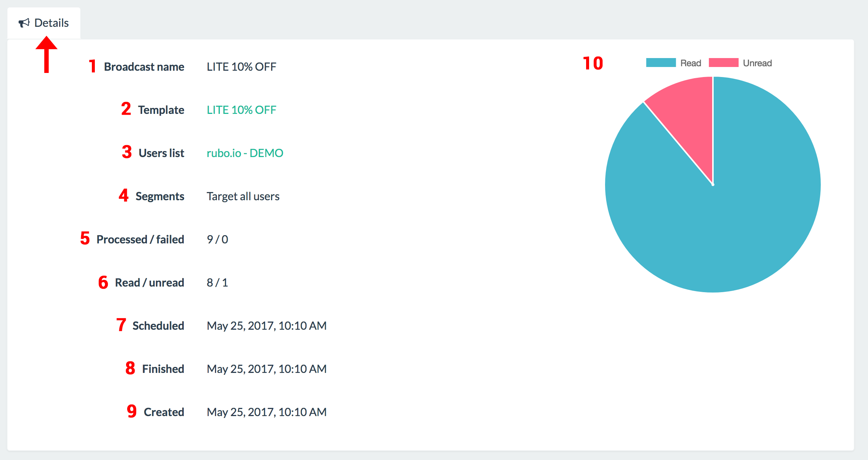Viewport: 868px width, 460px height.
Task: Click the Read legend label
Action: [x=691, y=63]
